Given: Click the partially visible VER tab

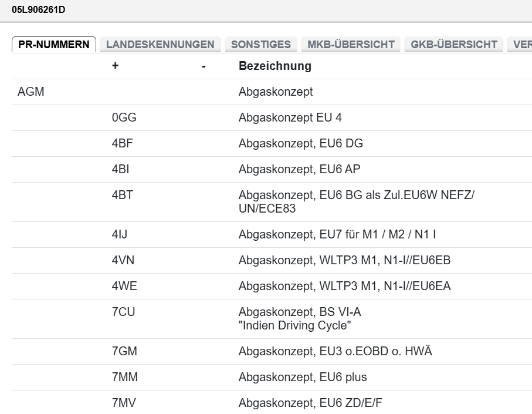Looking at the screenshot, I should click(x=522, y=45).
